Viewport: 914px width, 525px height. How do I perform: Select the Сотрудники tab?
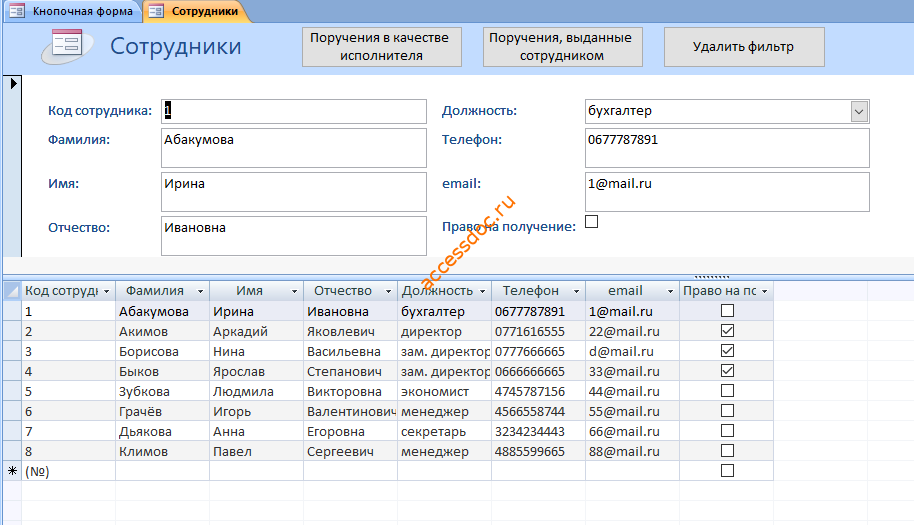(x=197, y=10)
